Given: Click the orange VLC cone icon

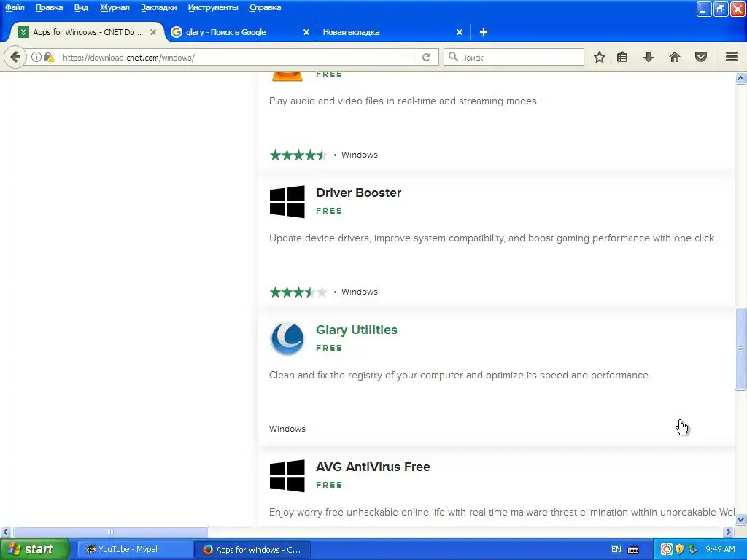Looking at the screenshot, I should click(x=287, y=77).
